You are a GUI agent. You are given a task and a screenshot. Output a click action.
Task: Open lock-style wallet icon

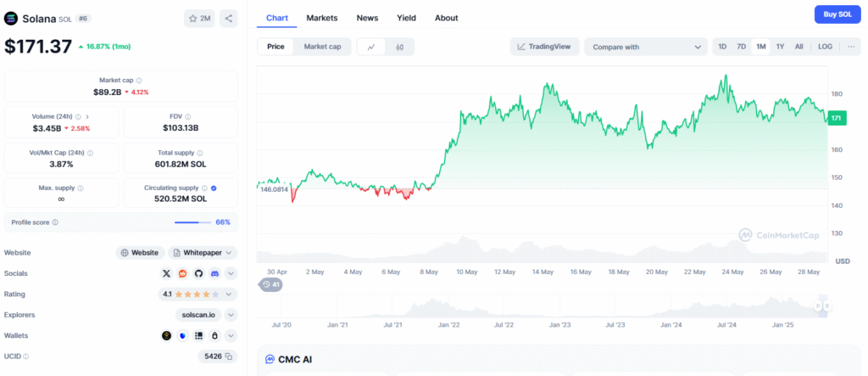tap(214, 335)
